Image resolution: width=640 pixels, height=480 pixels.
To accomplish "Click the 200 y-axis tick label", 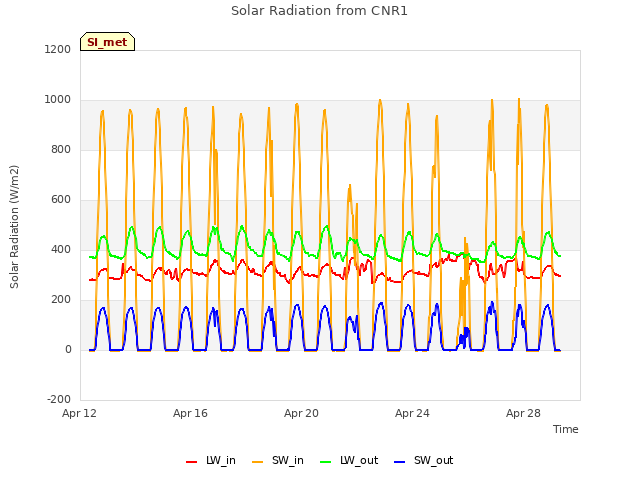I will coord(61,300).
